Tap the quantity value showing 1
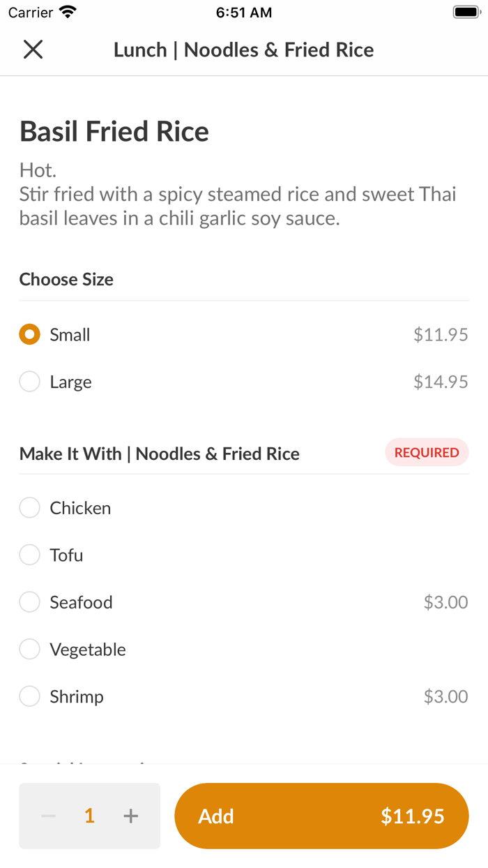488x868 pixels. [89, 815]
